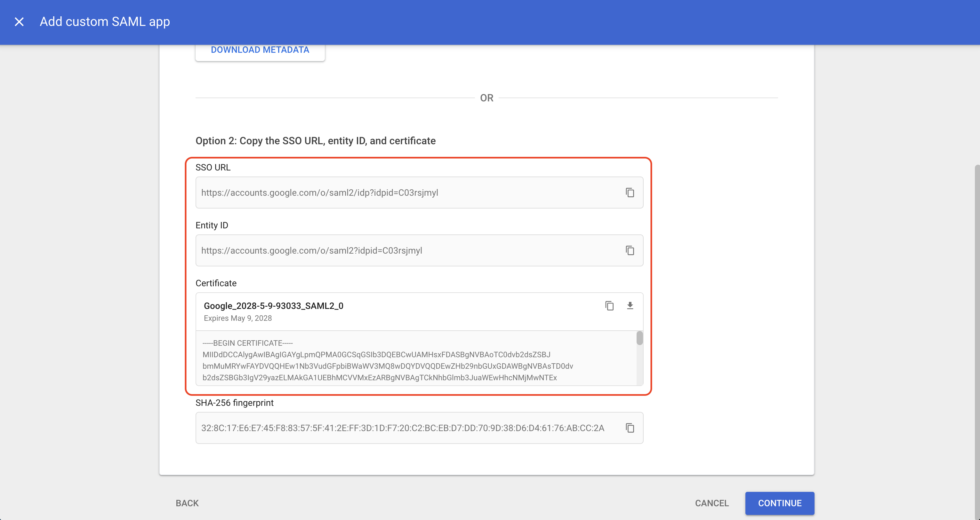The height and width of the screenshot is (520, 980).
Task: Click the certificate line starting with b2dsZSBGb3Ig
Action: pyautogui.click(x=379, y=377)
